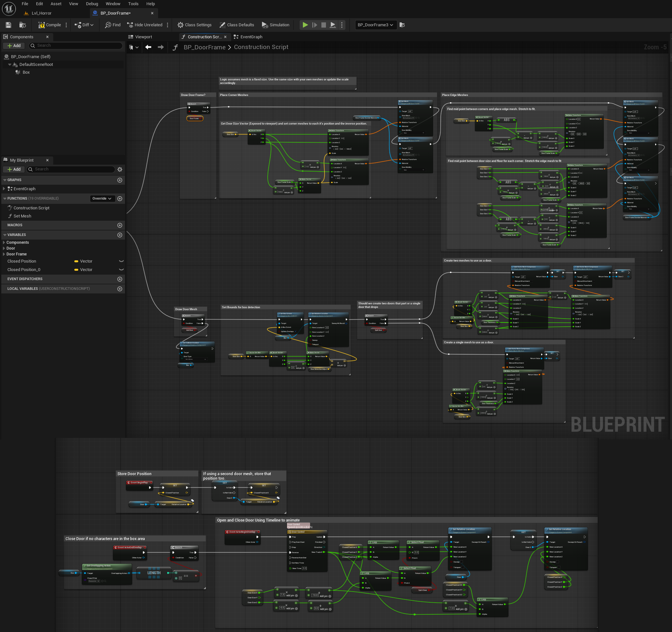
Task: Click the Frame Skip play control
Action: (x=315, y=25)
